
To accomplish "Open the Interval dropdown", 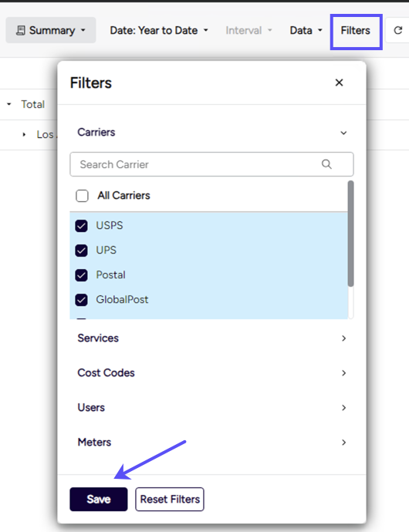I will tap(248, 31).
